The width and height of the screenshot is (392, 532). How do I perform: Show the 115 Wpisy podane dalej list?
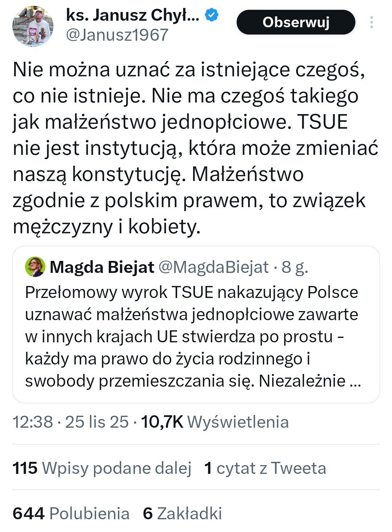pos(102,468)
